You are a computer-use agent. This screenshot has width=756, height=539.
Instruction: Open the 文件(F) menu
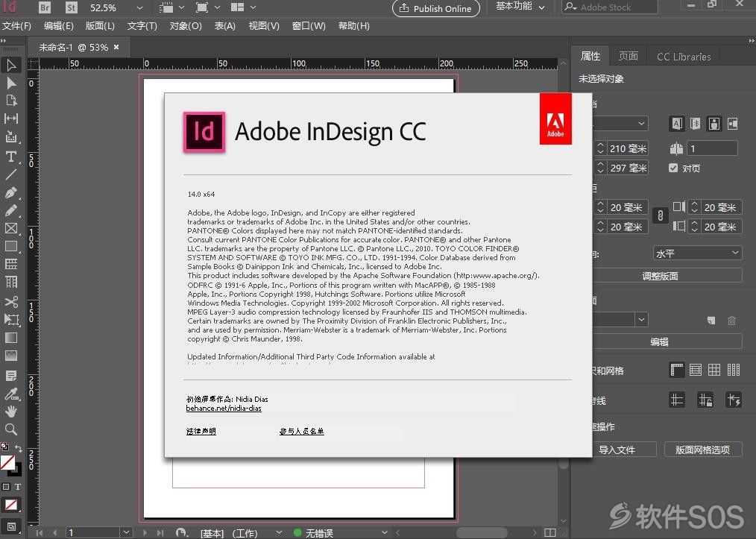tap(17, 26)
